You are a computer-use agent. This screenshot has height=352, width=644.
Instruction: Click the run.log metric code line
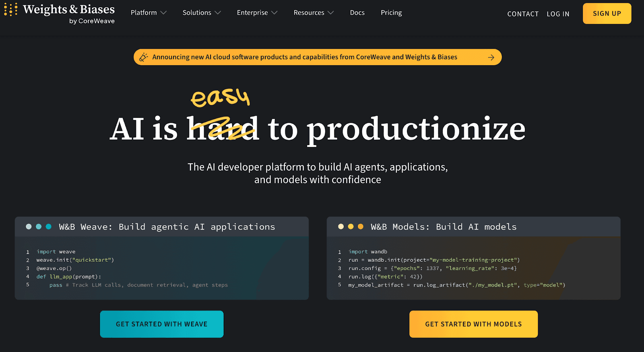coord(386,277)
